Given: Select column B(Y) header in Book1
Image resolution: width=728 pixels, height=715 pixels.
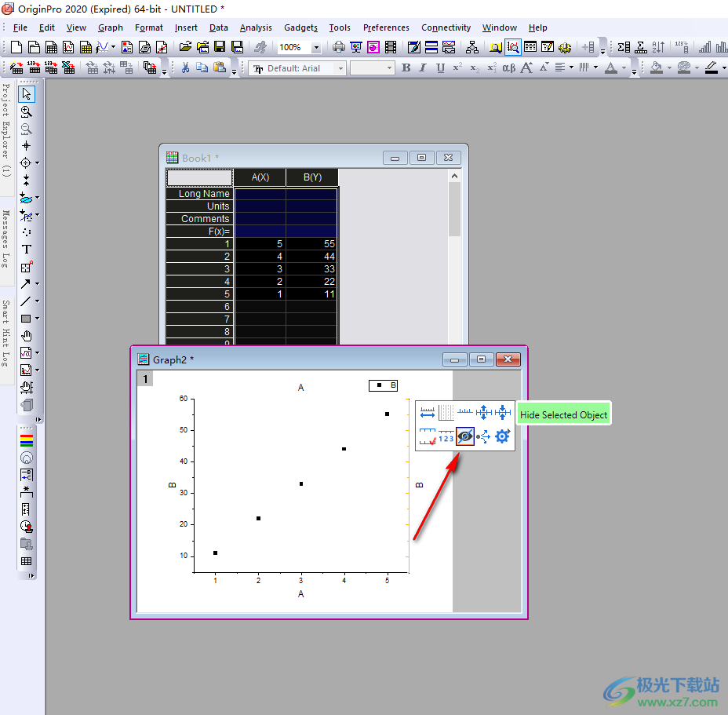Looking at the screenshot, I should [x=312, y=177].
